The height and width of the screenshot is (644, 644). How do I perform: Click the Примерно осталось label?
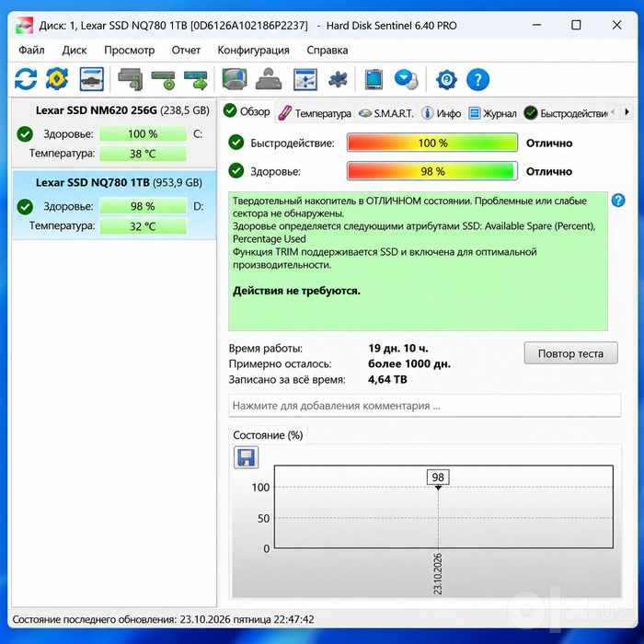(280, 364)
